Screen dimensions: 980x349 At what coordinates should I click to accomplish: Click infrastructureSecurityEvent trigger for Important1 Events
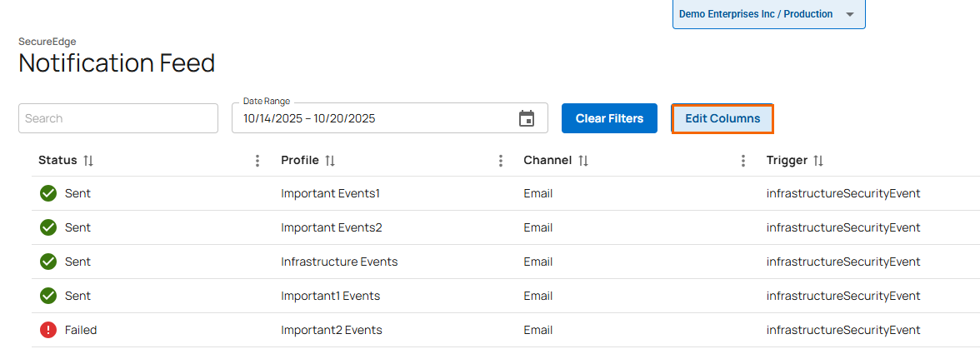842,296
